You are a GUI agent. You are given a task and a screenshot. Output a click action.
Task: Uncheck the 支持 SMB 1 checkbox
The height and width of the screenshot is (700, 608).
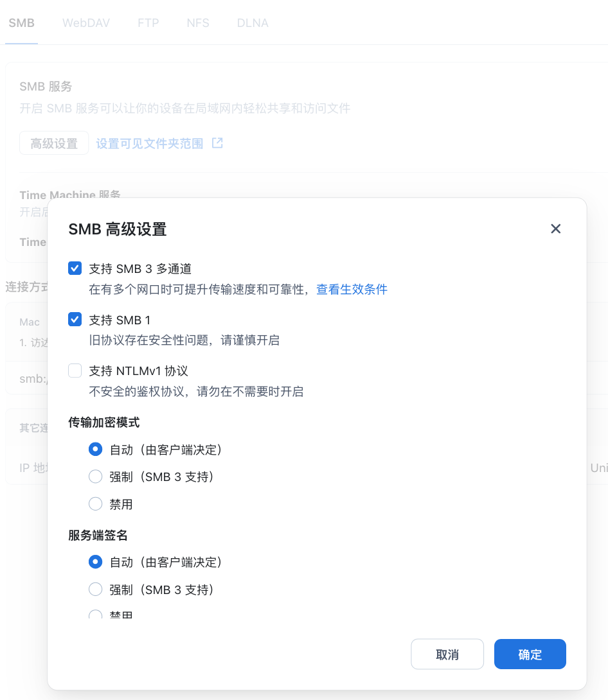pyautogui.click(x=75, y=320)
